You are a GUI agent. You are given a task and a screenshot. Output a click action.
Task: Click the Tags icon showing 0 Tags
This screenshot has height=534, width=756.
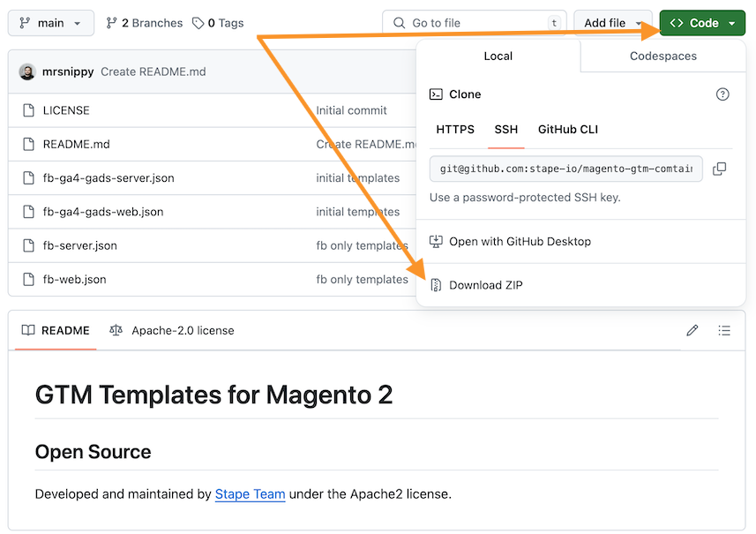click(x=198, y=23)
